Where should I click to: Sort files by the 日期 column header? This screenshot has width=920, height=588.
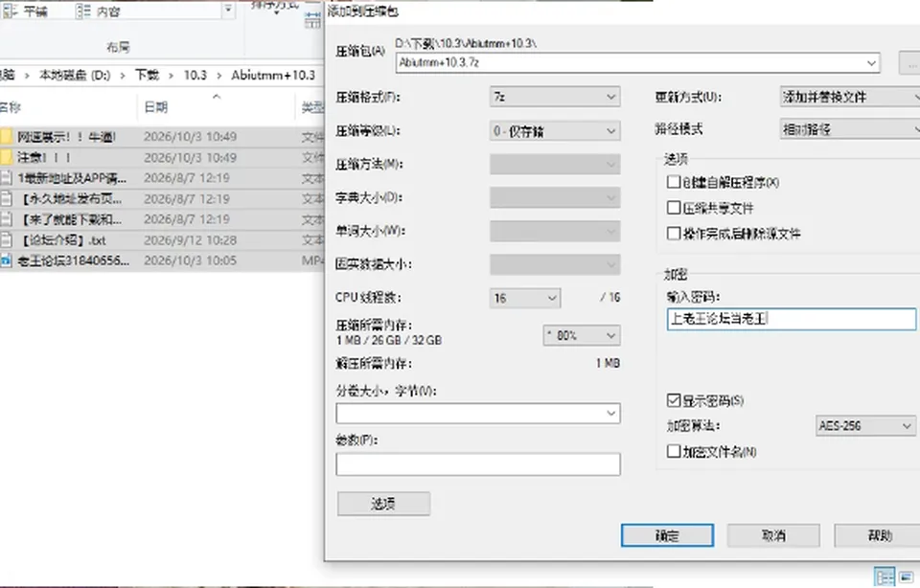(156, 107)
